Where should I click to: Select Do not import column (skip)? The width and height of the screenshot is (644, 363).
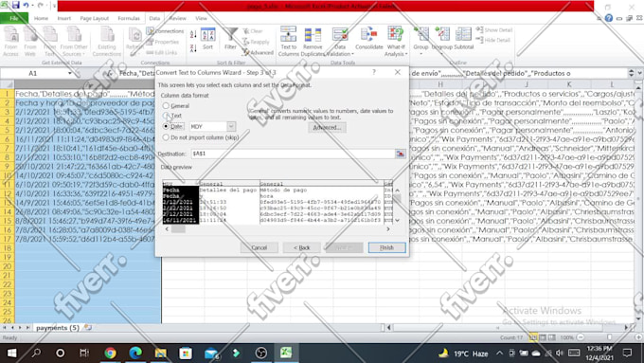click(201, 137)
